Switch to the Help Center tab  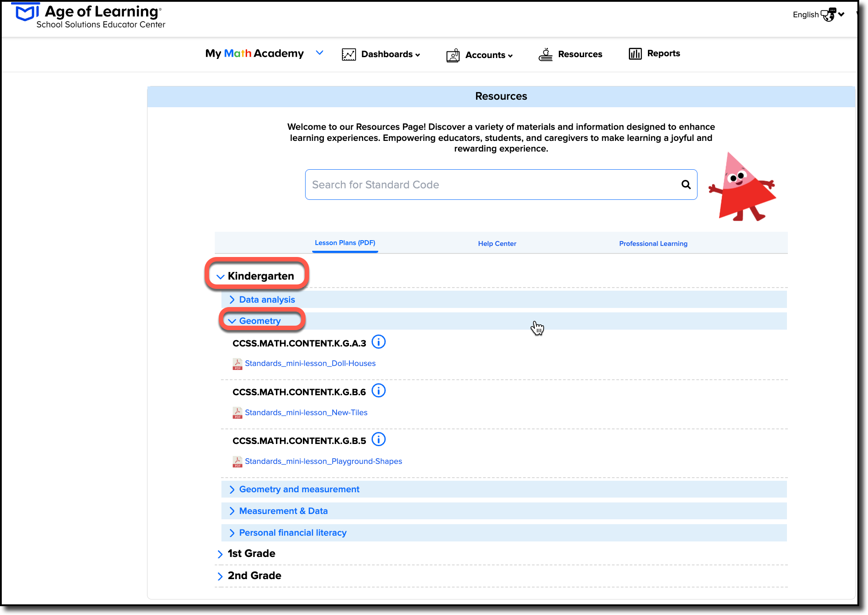[x=497, y=244]
